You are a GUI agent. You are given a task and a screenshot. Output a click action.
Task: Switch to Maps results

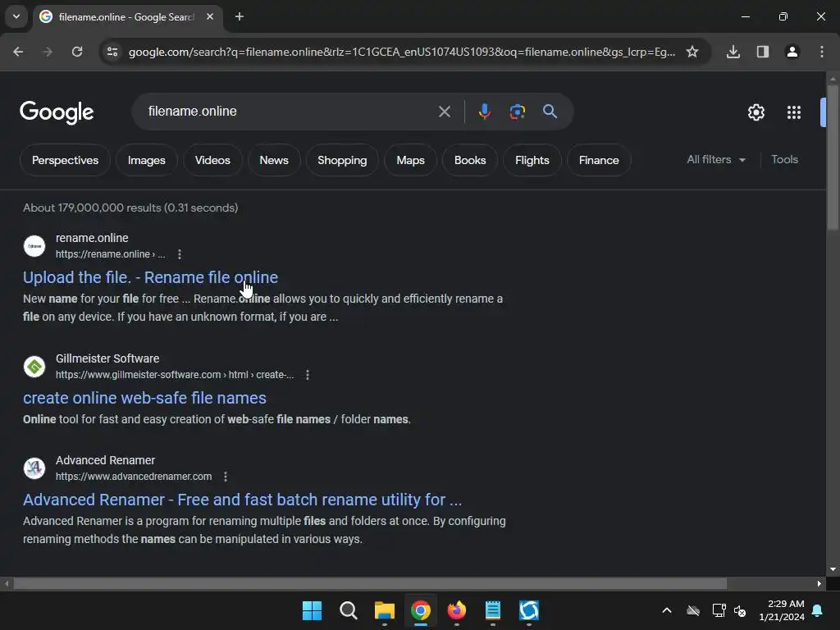(410, 160)
